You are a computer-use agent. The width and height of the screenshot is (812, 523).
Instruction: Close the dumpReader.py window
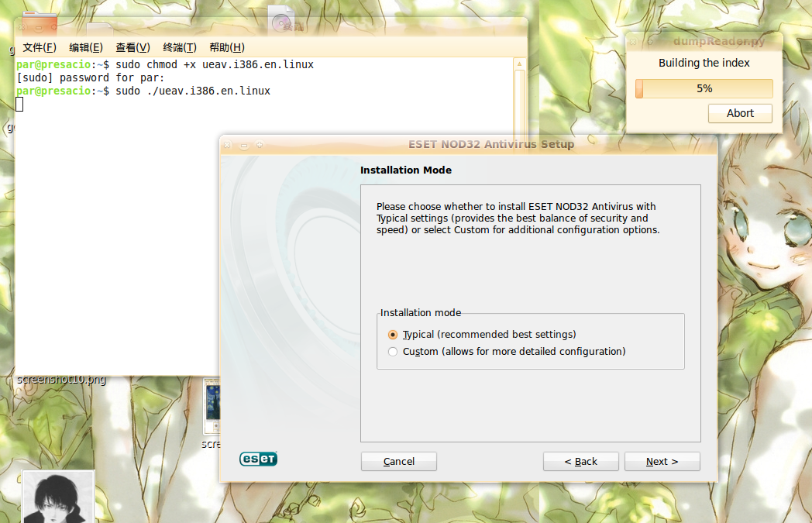[x=633, y=41]
